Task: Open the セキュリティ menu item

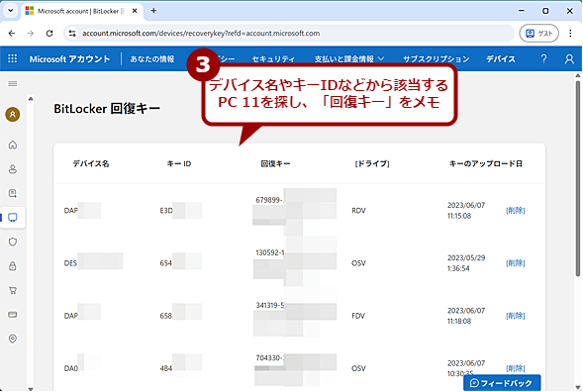Action: 273,59
